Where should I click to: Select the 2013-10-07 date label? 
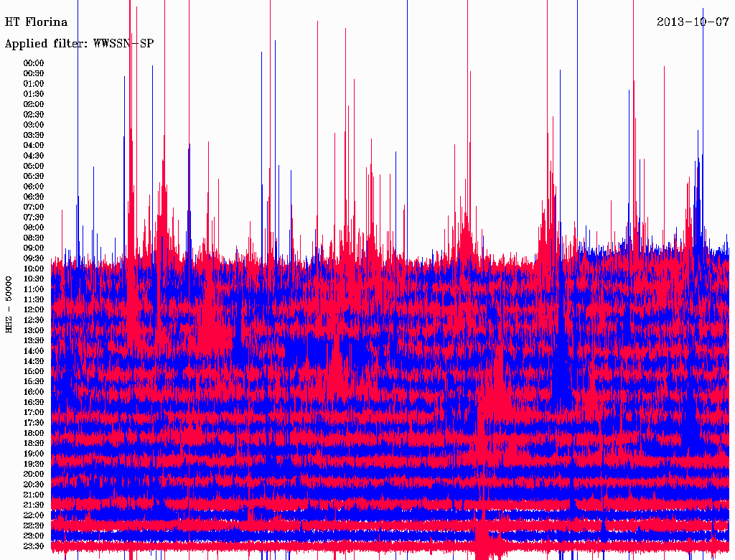tap(693, 22)
